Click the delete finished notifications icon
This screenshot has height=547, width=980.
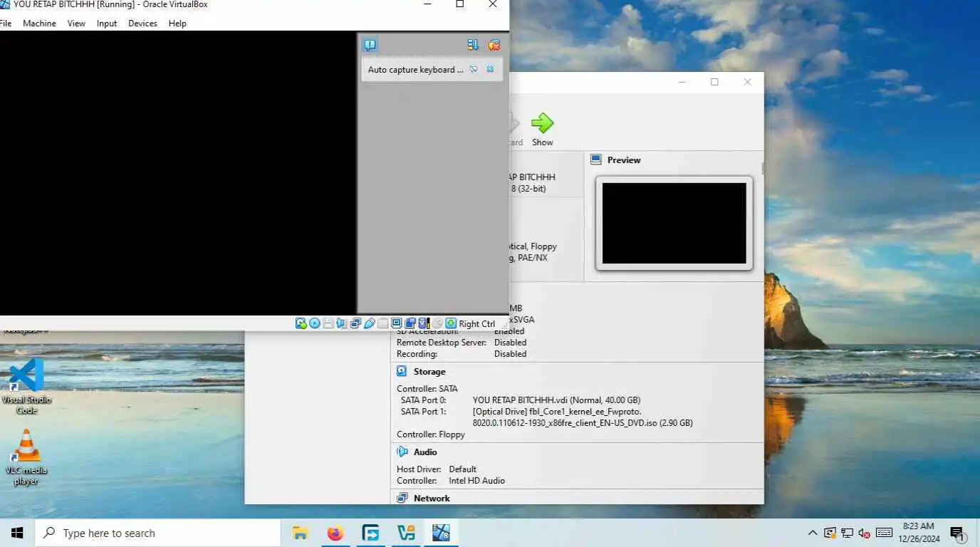click(494, 45)
